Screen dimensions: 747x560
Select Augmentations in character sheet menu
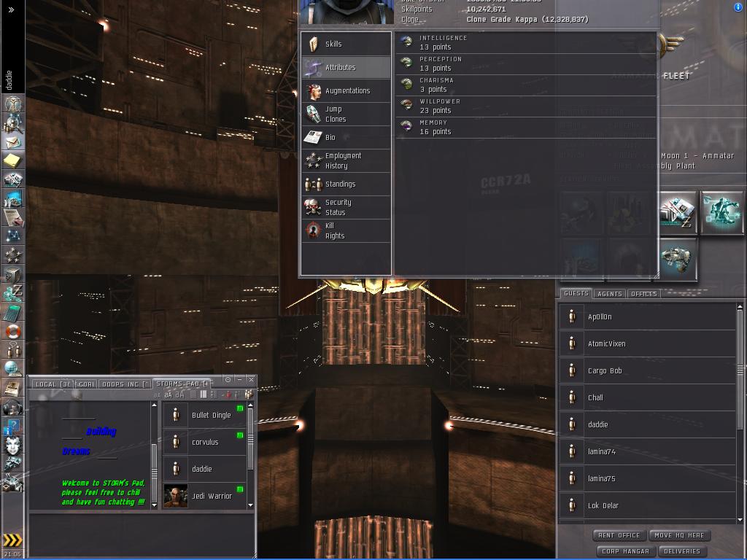pos(347,90)
